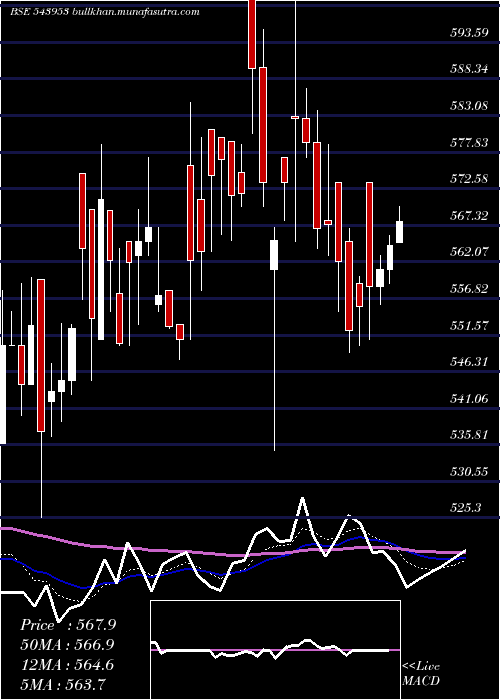Click the 541.06 axis label
Viewport: 500px width, 700px height.
coord(468,398)
